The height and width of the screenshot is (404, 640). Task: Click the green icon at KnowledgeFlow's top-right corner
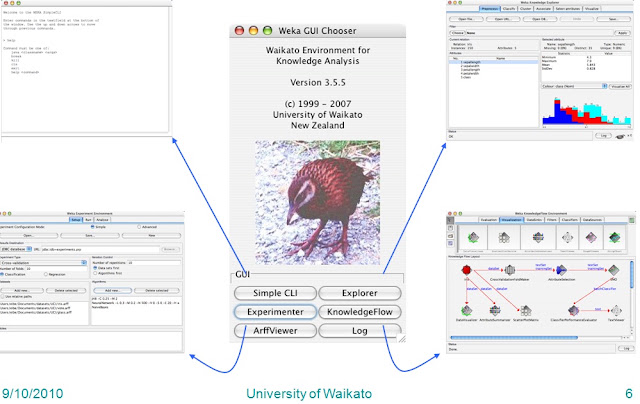pyautogui.click(x=631, y=220)
